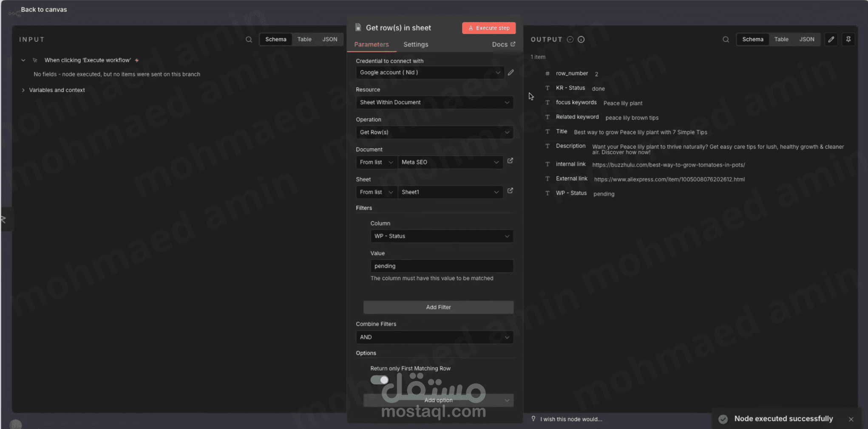Screen dimensions: 868x429
Task: Edit the Google account credential
Action: click(511, 73)
